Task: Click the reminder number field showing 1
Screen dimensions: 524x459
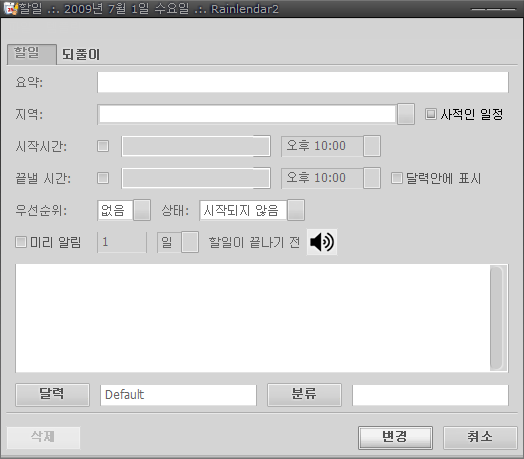Action: pos(122,242)
